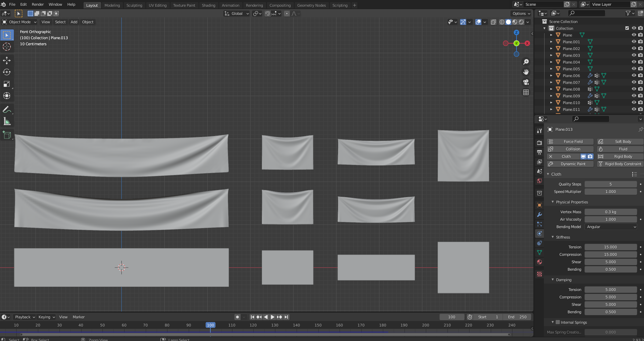Image resolution: width=644 pixels, height=341 pixels.
Task: Open the Render properties tab
Action: pos(539,143)
